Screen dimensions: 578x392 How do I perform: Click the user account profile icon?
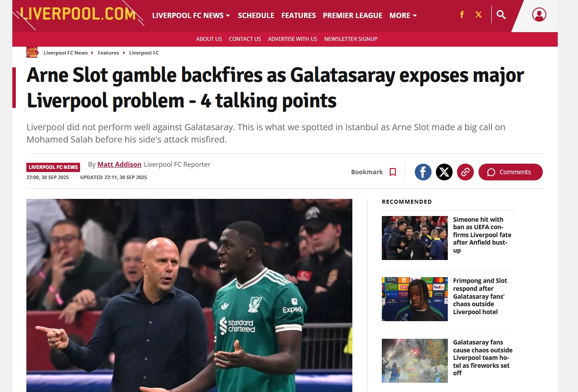tap(539, 15)
